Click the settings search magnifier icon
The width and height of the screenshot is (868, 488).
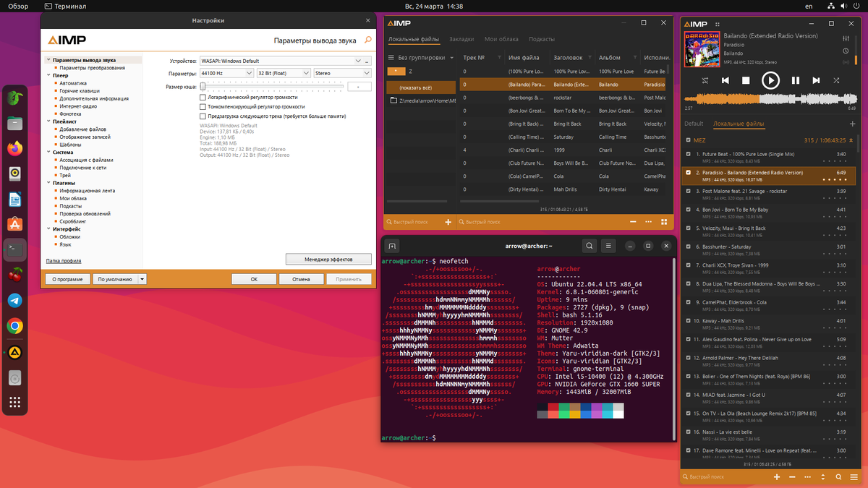pyautogui.click(x=367, y=40)
